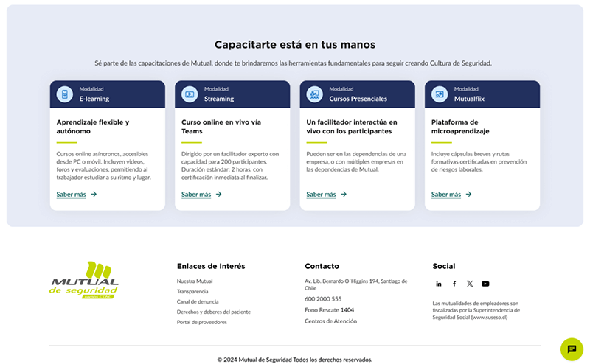Click the Cursos Presenciales modality icon
This screenshot has width=590, height=364.
coord(314,94)
